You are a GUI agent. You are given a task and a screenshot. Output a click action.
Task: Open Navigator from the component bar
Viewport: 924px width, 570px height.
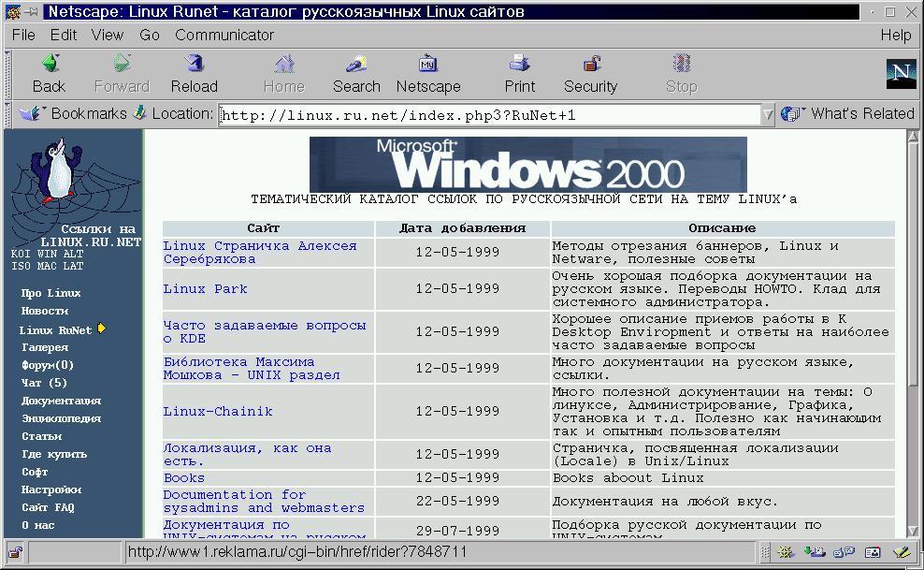click(x=785, y=552)
